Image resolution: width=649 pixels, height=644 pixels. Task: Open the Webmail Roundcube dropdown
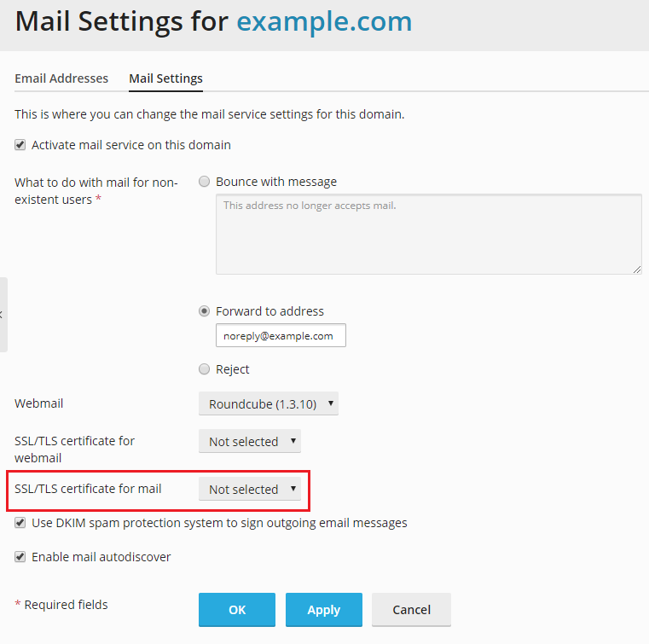pyautogui.click(x=269, y=404)
